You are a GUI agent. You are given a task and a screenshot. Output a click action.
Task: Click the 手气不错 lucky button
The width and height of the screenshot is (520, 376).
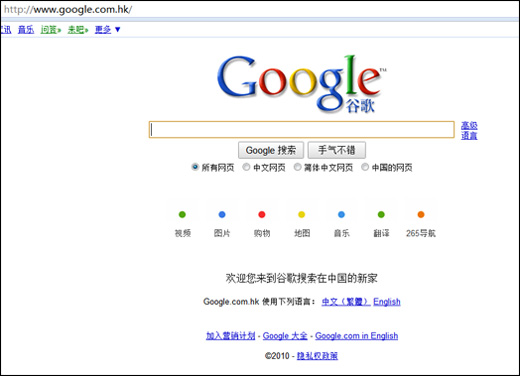click(337, 150)
